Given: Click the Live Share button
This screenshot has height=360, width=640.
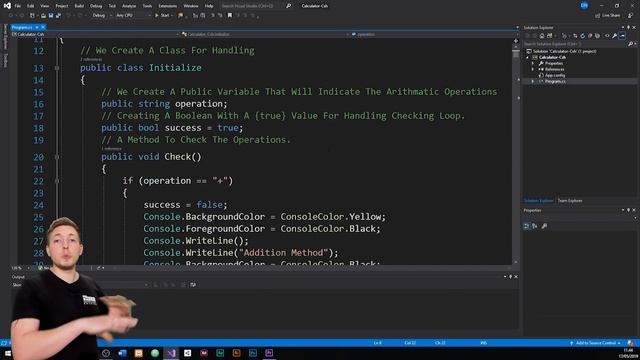Looking at the screenshot, I should pyautogui.click(x=607, y=16).
